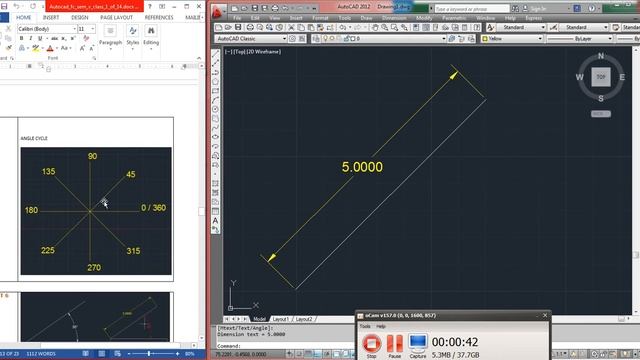Open the Calibri (Body) font name dropdown

[x=47, y=29]
